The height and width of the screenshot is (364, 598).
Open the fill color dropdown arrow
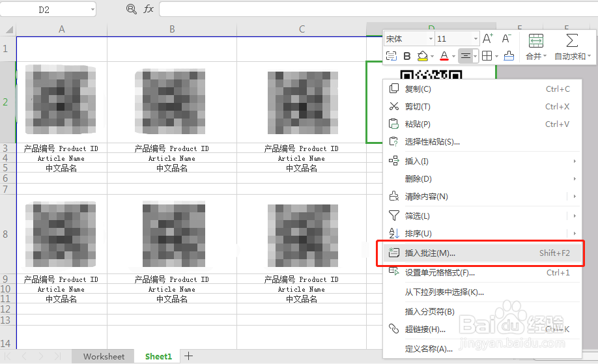[432, 57]
